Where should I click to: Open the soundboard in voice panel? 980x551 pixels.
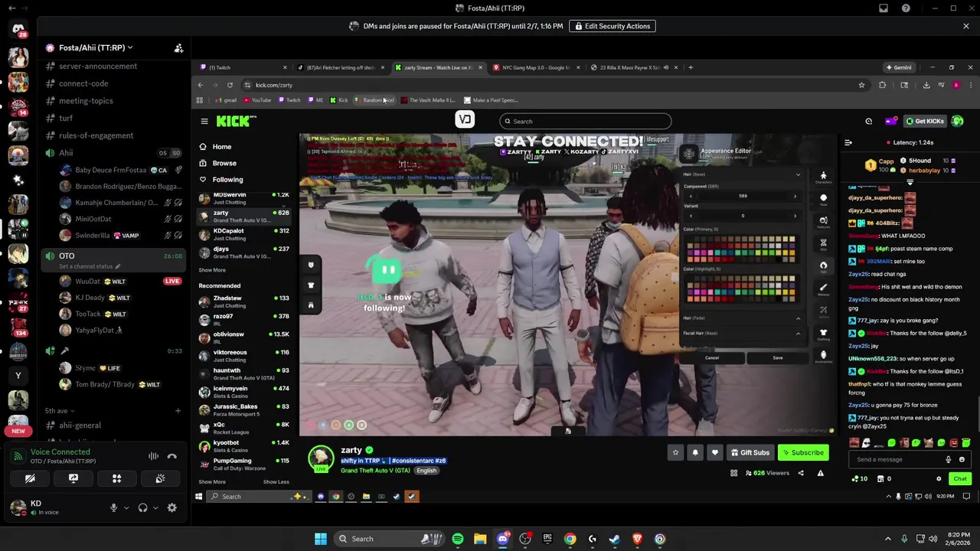click(x=160, y=478)
